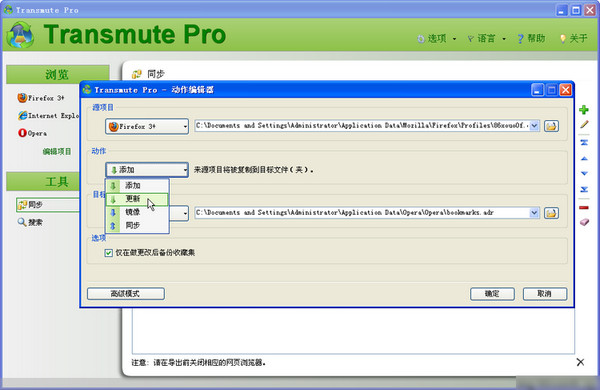Open the 搜索 search tool

(x=30, y=222)
